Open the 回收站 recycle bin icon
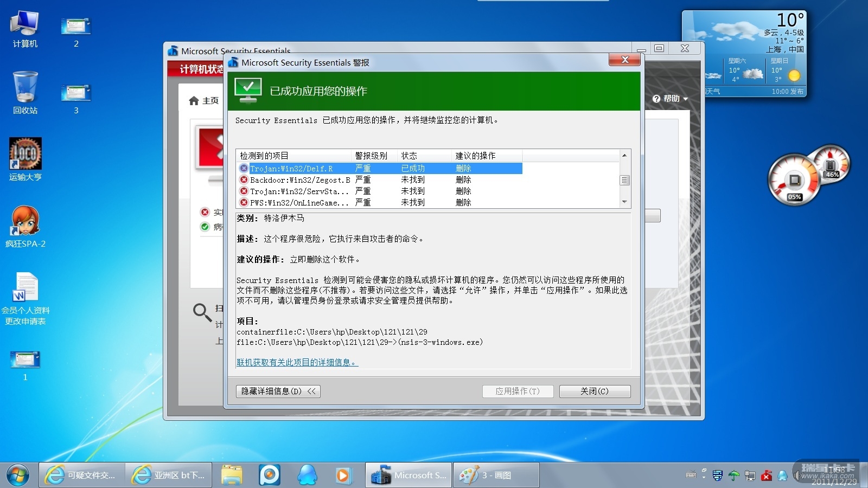868x488 pixels. [x=25, y=93]
